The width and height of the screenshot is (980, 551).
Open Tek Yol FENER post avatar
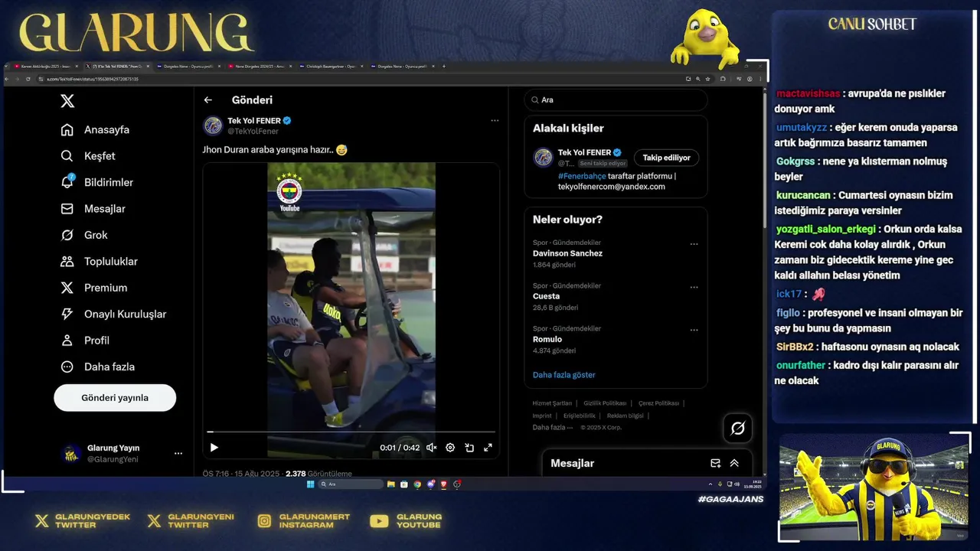[213, 126]
